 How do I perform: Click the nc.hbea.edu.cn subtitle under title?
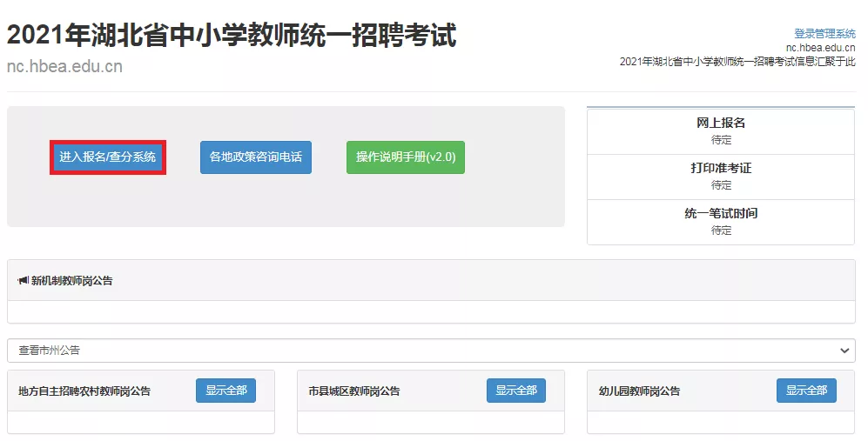coord(64,66)
